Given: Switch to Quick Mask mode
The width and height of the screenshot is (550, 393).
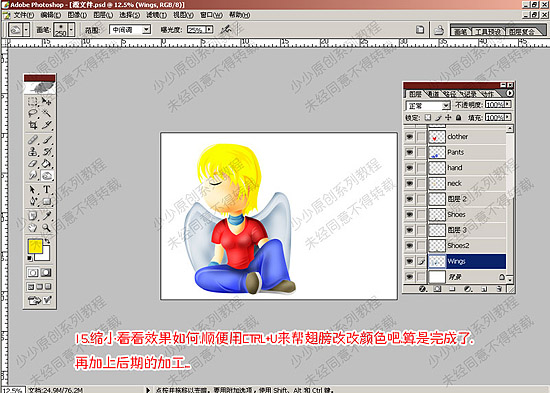Looking at the screenshot, I should [46, 273].
